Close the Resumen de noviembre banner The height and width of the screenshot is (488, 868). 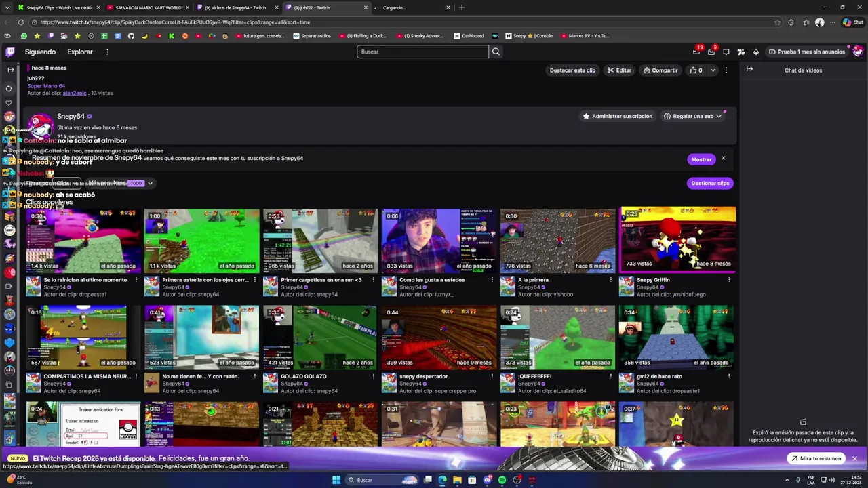(x=723, y=159)
